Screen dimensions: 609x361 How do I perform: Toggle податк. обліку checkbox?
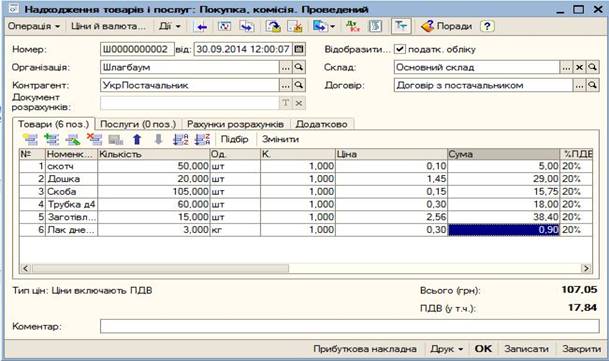[400, 49]
